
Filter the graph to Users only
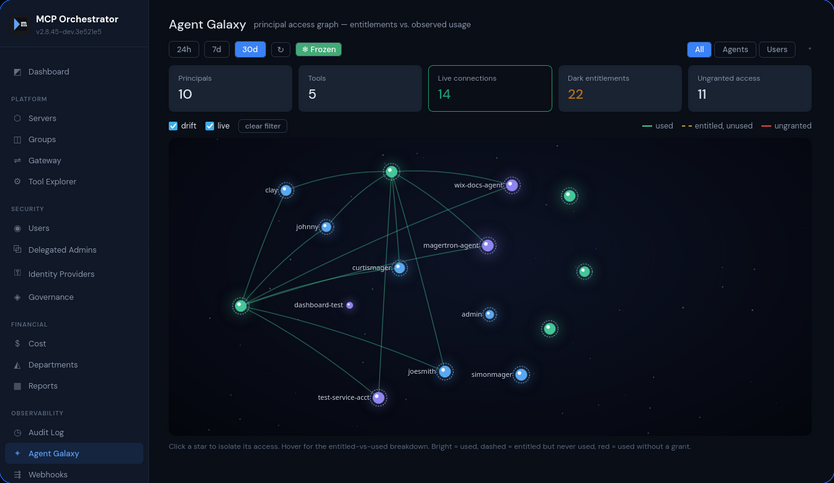click(777, 49)
